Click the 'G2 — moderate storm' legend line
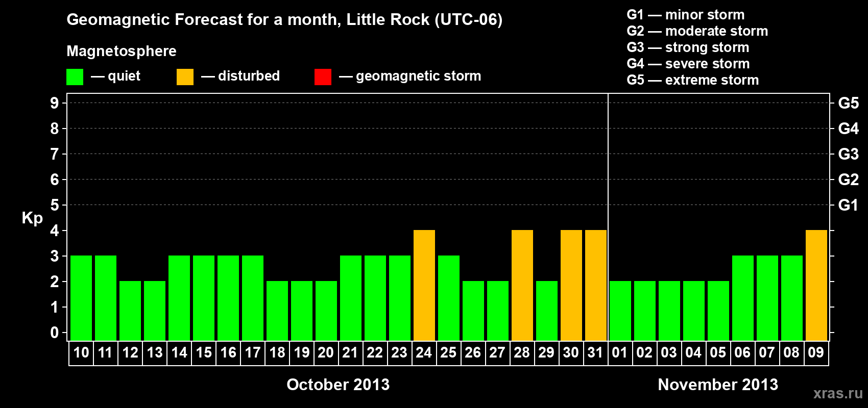This screenshot has height=408, width=868. tap(697, 31)
